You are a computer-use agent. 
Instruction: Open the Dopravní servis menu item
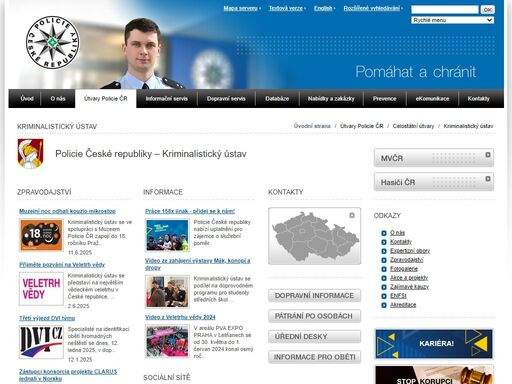[x=226, y=99]
